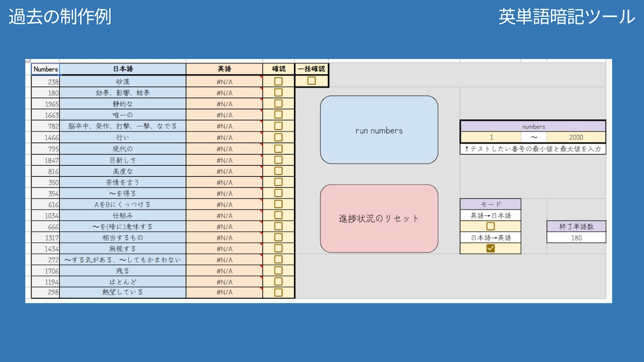Image resolution: width=644 pixels, height=362 pixels.
Task: Click the 確認 column header
Action: coord(279,69)
